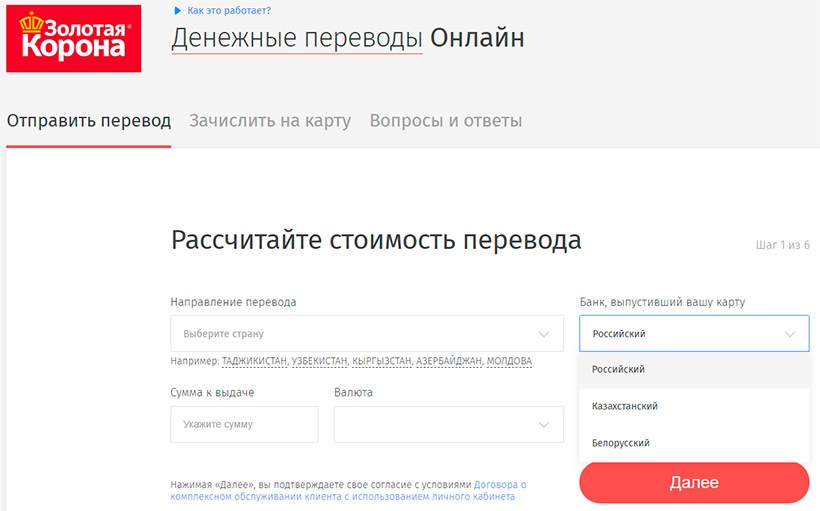The width and height of the screenshot is (820, 511).
Task: Click the «Укажите сумму» amount field
Action: [244, 425]
